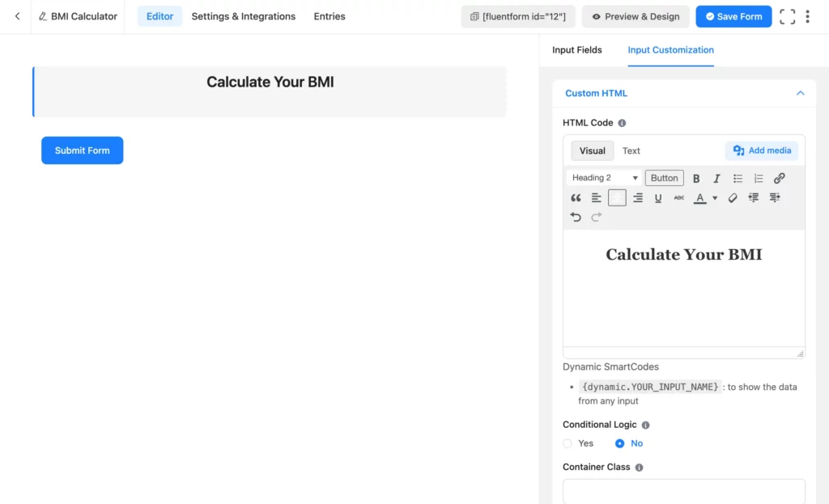Apply strikethrough formatting
Screen dimensions: 829x504
679,198
